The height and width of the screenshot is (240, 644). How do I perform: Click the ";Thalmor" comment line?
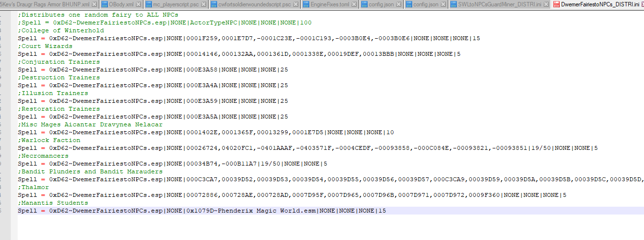(33, 187)
